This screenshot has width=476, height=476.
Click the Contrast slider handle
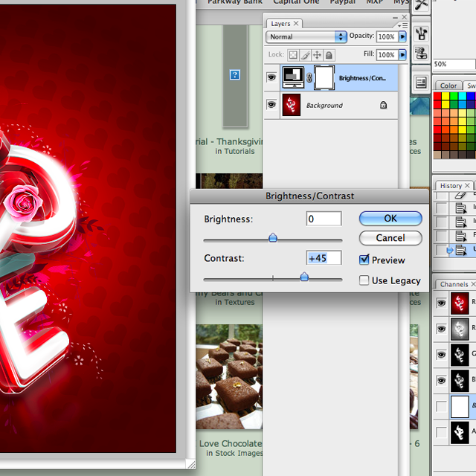pos(304,277)
